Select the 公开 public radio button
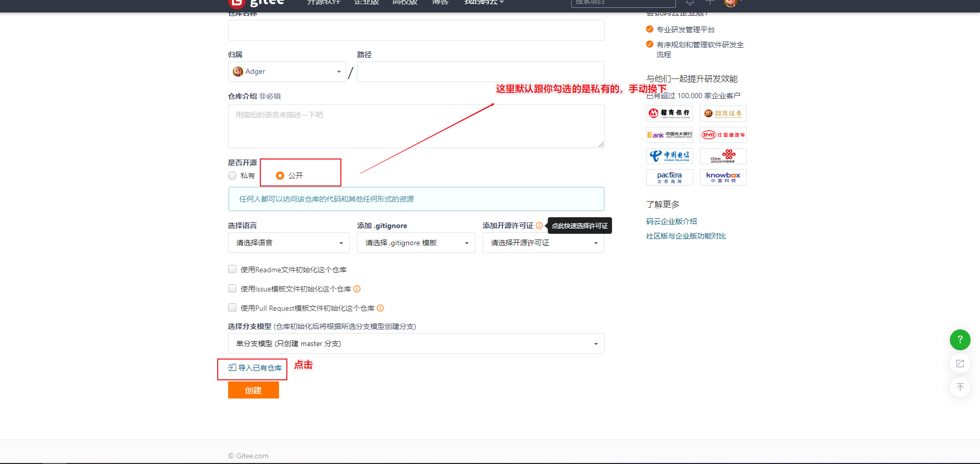Image resolution: width=980 pixels, height=464 pixels. coord(280,176)
